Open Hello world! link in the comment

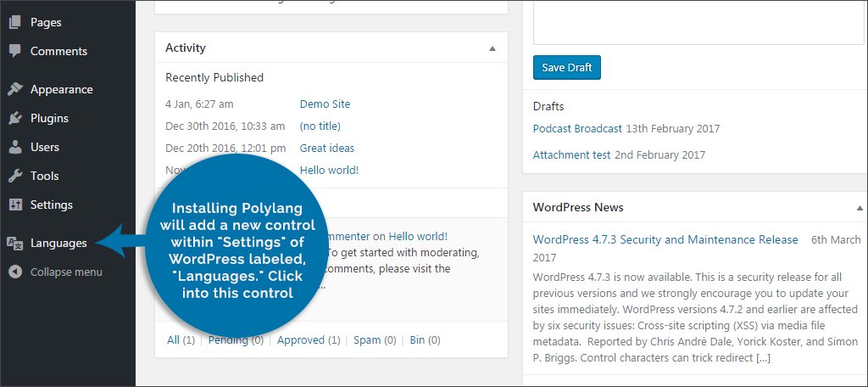point(418,236)
